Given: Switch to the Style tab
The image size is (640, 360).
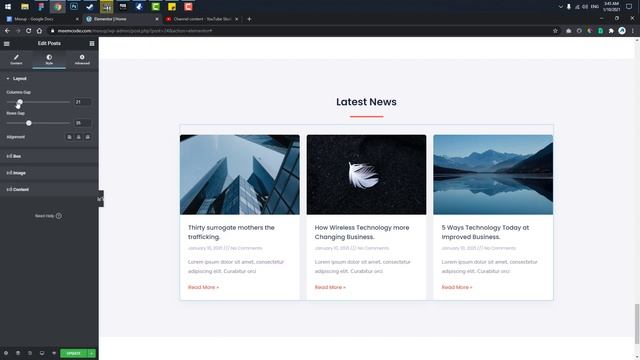Looking at the screenshot, I should [x=49, y=60].
